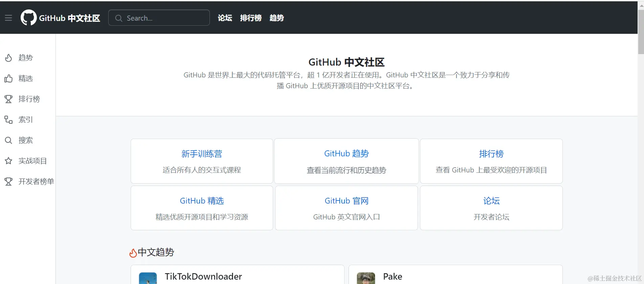The height and width of the screenshot is (284, 644).
Task: Click the search magnifier icon in header
Action: (x=118, y=18)
